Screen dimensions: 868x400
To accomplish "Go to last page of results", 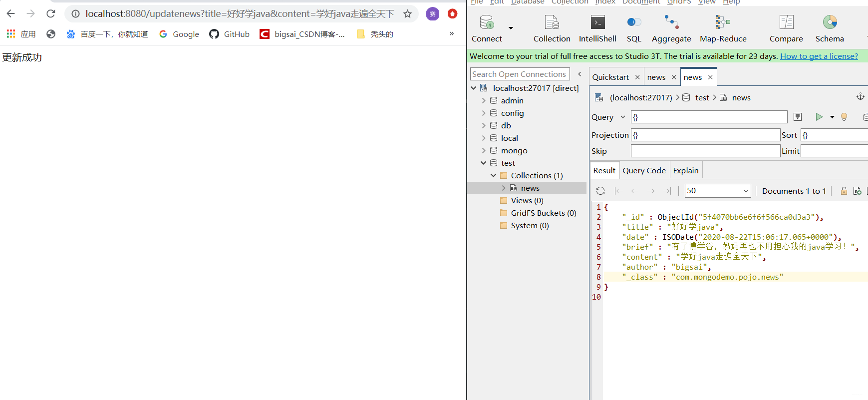I will tap(667, 191).
